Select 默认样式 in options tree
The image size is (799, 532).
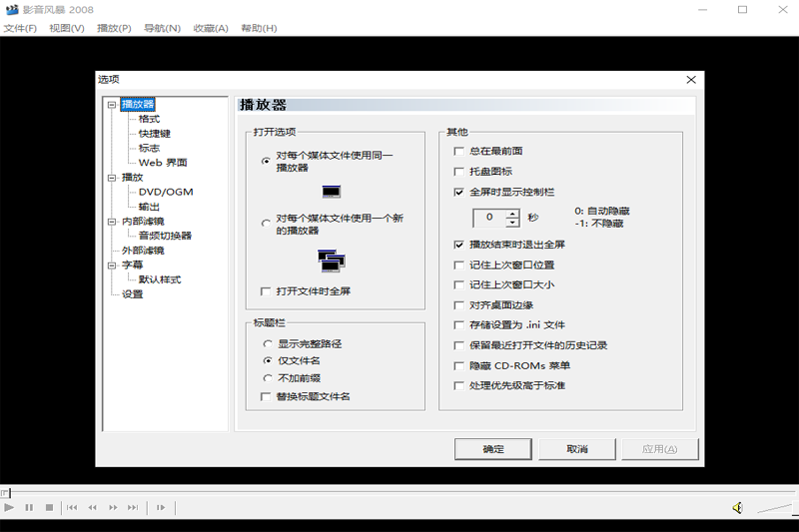160,279
